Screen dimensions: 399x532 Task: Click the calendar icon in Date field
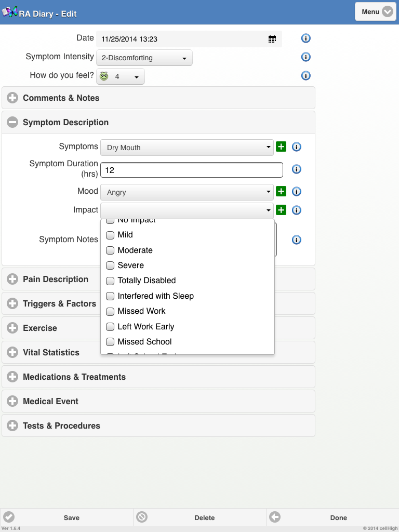(x=272, y=39)
